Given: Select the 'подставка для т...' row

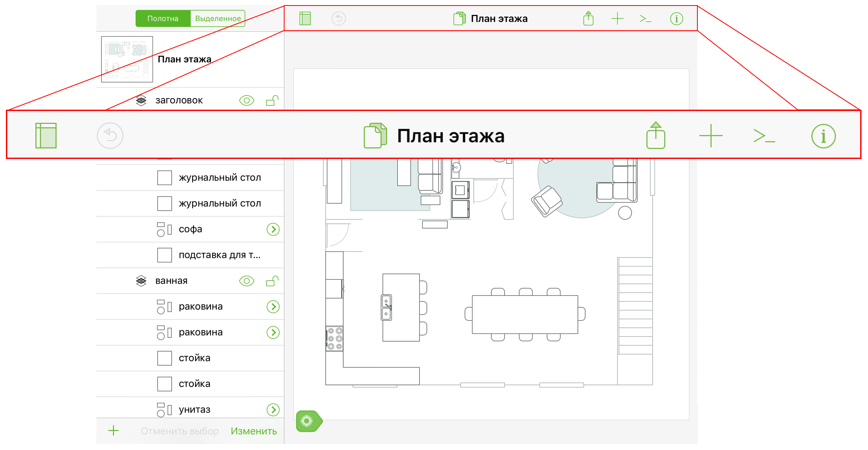Looking at the screenshot, I should [x=190, y=255].
